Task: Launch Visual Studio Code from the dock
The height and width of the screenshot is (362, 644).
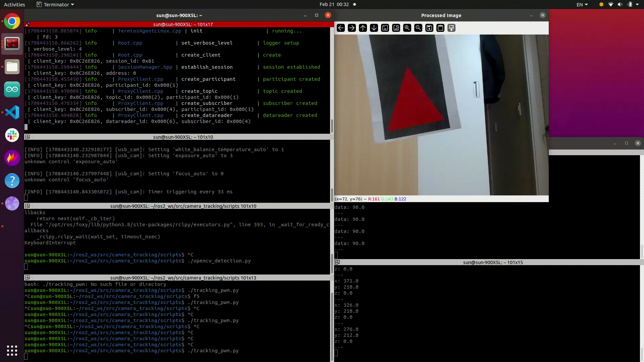Action: [x=12, y=112]
